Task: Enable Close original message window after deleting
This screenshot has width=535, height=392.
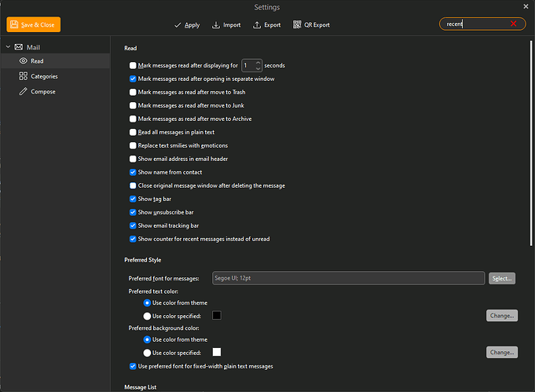Action: 133,185
